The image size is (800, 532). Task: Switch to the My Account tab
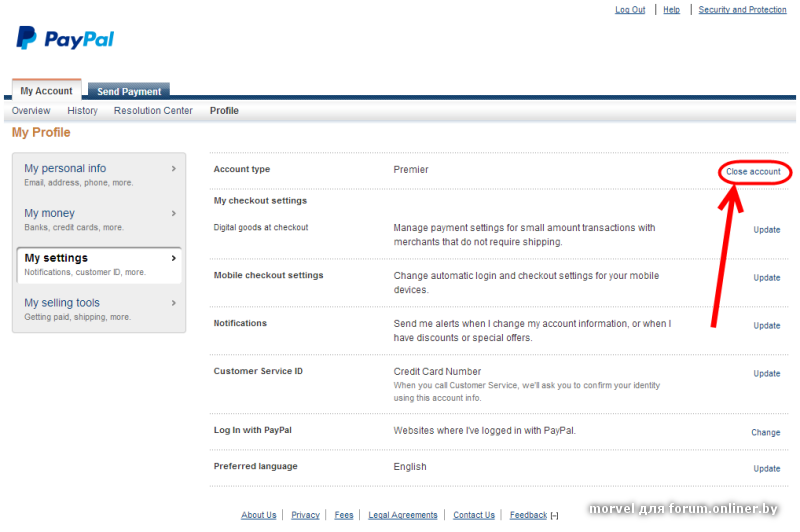pos(46,90)
